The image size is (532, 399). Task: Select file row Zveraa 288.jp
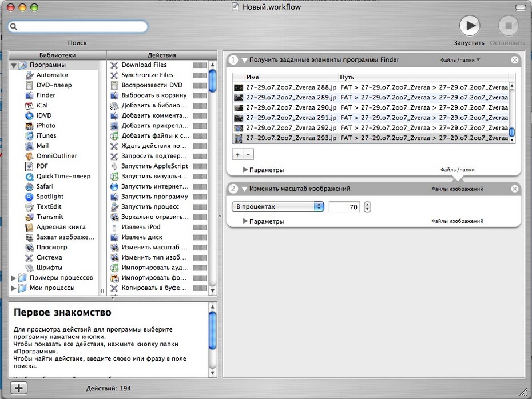point(371,87)
